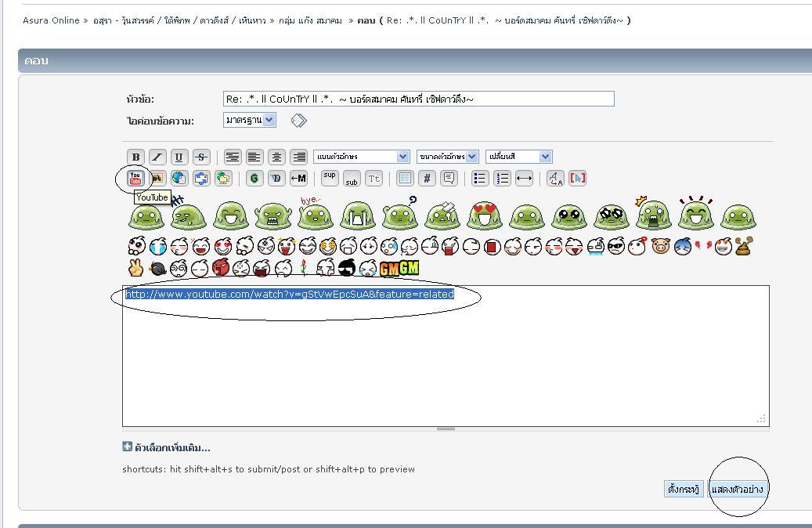Insert the orange GM emoticon
The height and width of the screenshot is (528, 812).
click(389, 269)
